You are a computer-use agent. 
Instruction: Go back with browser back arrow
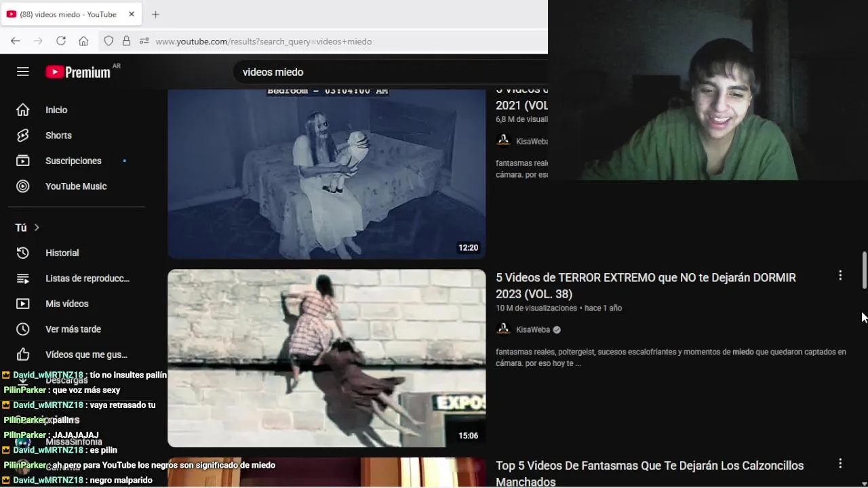click(x=15, y=41)
